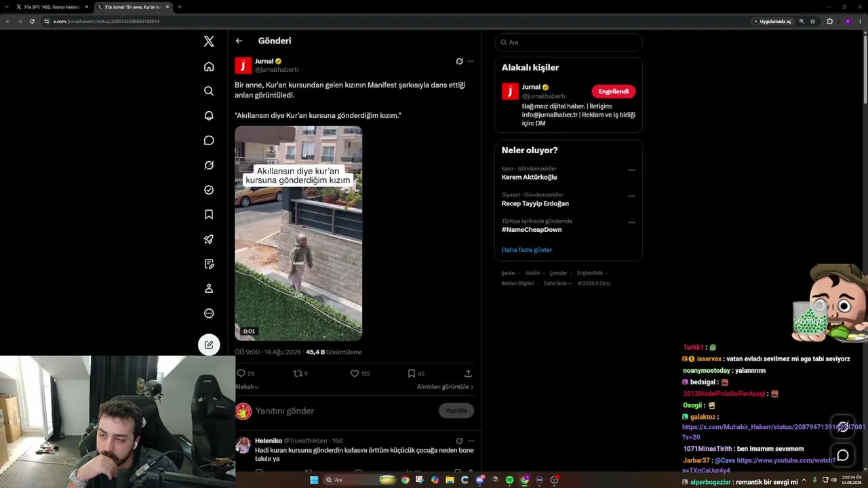
Task: Open File Explorer from taskbar
Action: [x=450, y=480]
